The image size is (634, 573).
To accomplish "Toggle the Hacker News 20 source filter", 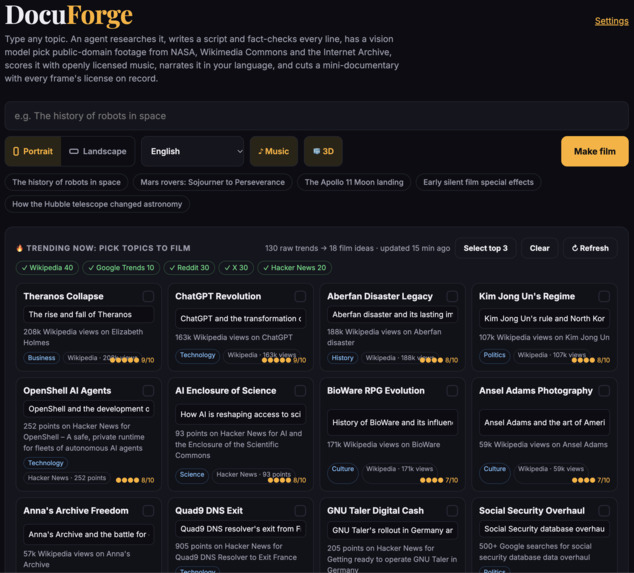I will tap(294, 268).
